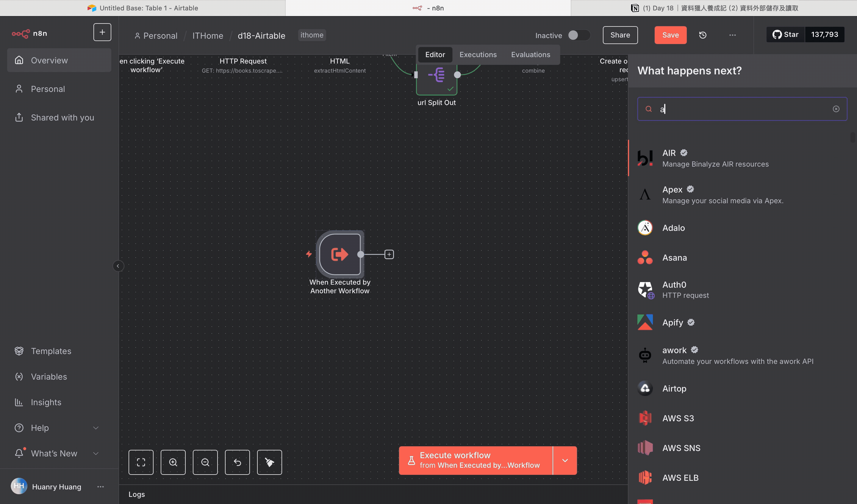This screenshot has height=504, width=857.
Task: Switch to the Editor tab
Action: pyautogui.click(x=435, y=55)
